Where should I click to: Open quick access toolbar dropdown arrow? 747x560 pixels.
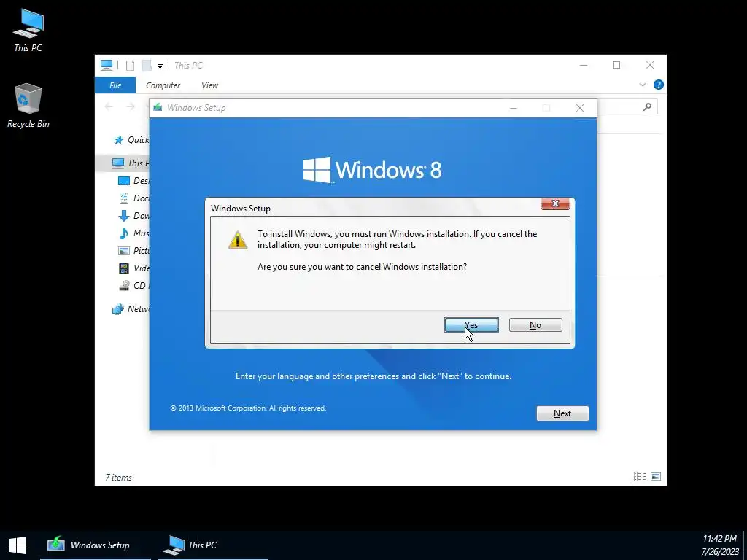(160, 66)
